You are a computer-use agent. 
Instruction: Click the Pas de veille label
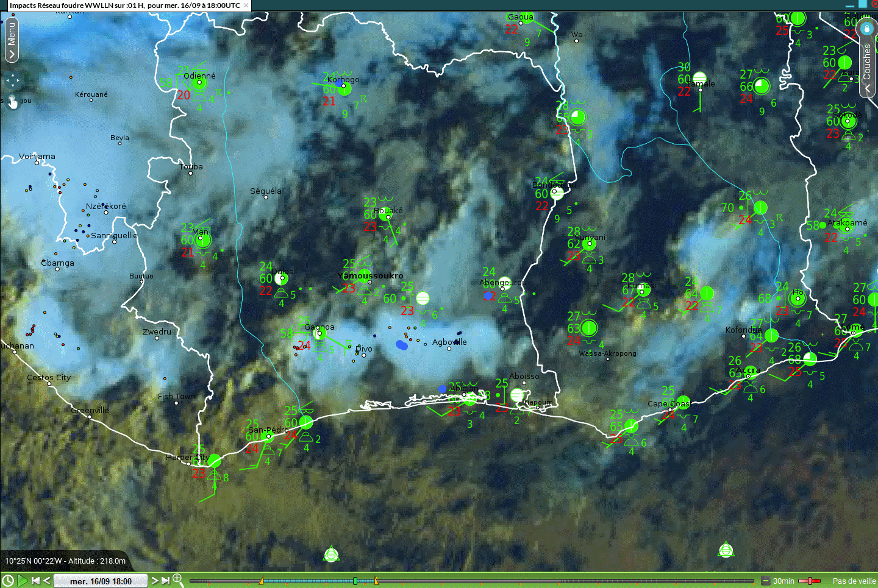854,581
